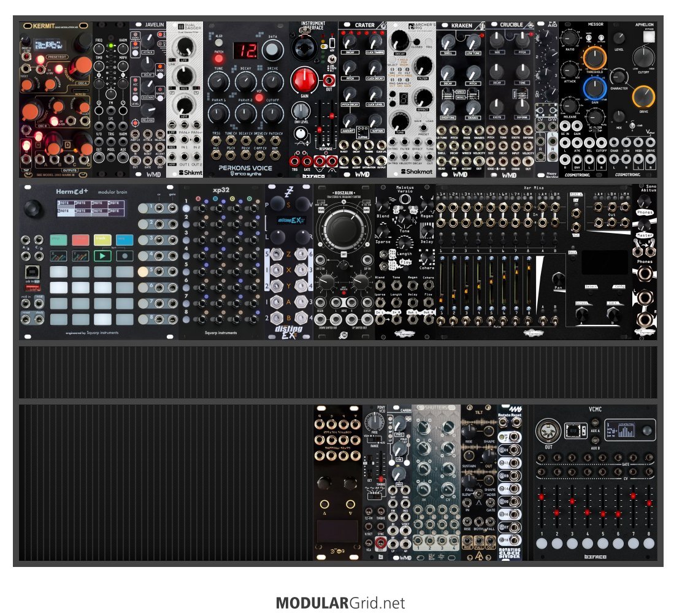Image resolution: width=682 pixels, height=616 pixels.
Task: Click button 1 under the VCMC sliders
Action: click(542, 544)
